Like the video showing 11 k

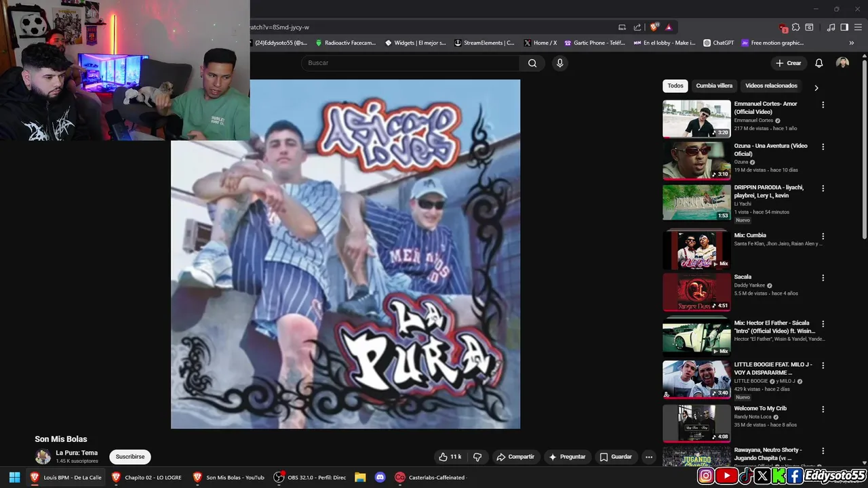tap(450, 457)
